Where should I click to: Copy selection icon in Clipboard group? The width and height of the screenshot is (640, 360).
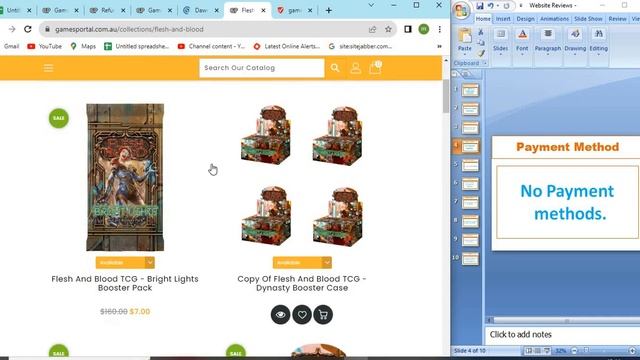pyautogui.click(x=481, y=42)
